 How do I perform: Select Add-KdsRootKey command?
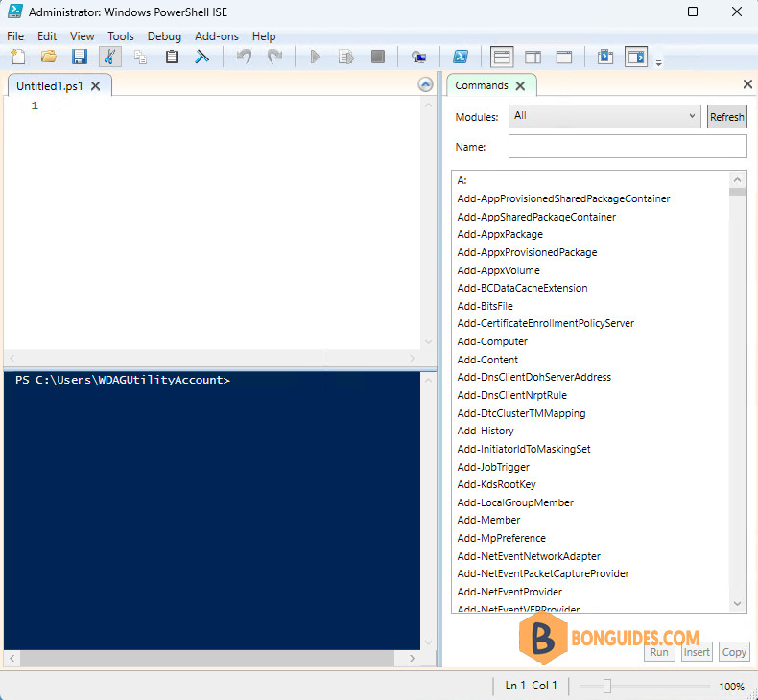coord(496,484)
